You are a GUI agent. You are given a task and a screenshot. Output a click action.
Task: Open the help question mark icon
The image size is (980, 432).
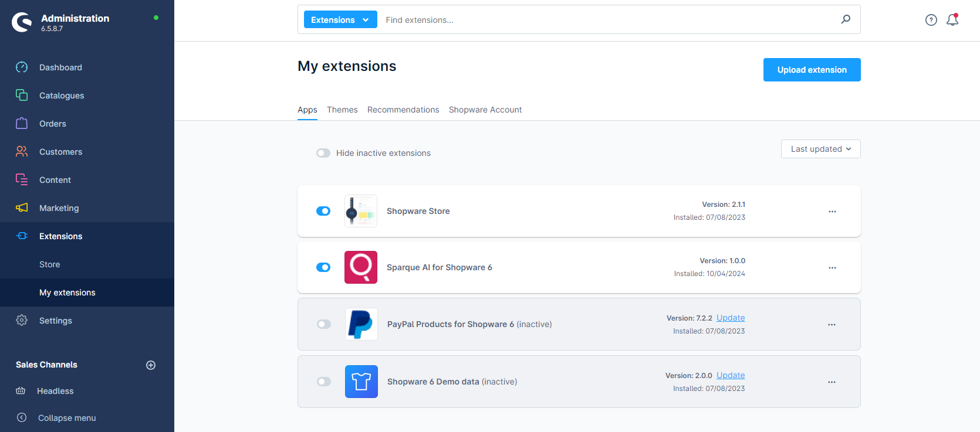pyautogui.click(x=931, y=20)
